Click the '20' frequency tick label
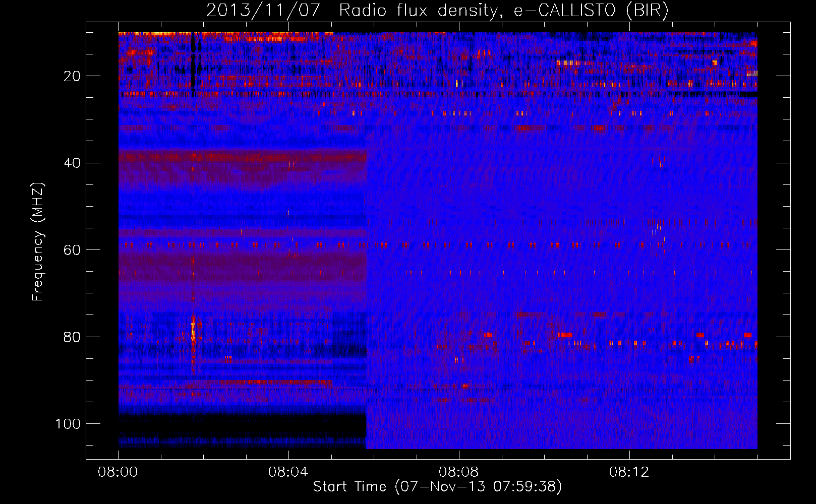 click(x=72, y=76)
